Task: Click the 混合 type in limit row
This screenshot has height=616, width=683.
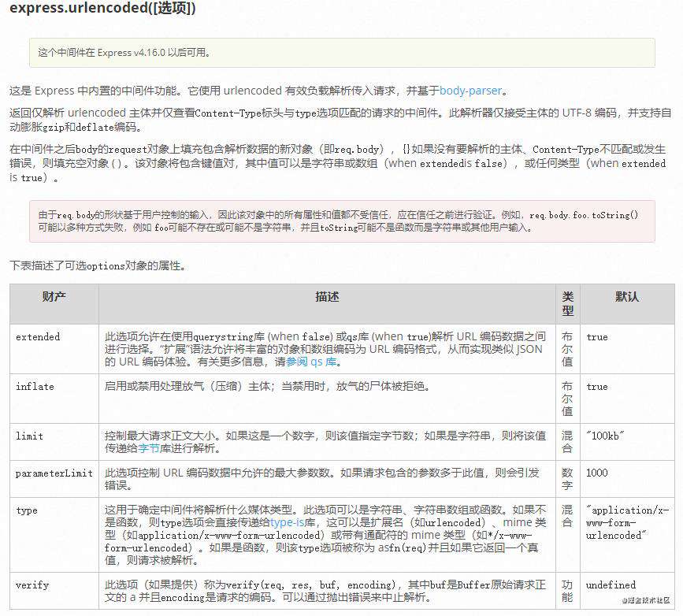Action: [567, 442]
